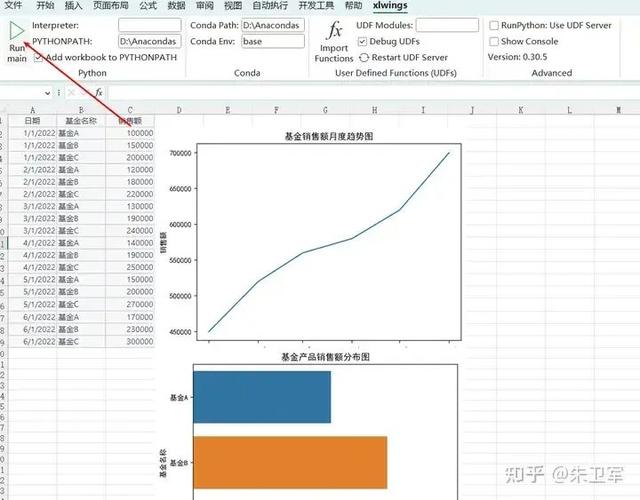Open the 数据 ribbon tab
The image size is (640, 500).
click(176, 5)
